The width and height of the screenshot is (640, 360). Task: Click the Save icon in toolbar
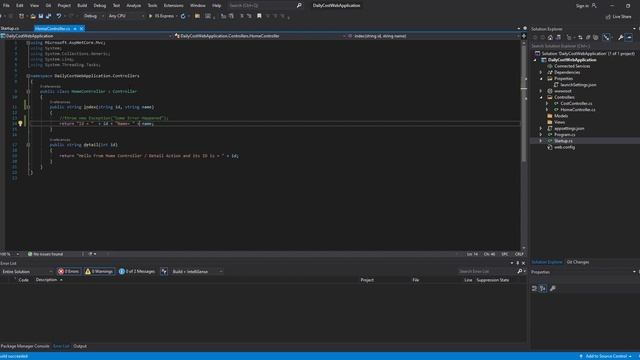(41, 16)
